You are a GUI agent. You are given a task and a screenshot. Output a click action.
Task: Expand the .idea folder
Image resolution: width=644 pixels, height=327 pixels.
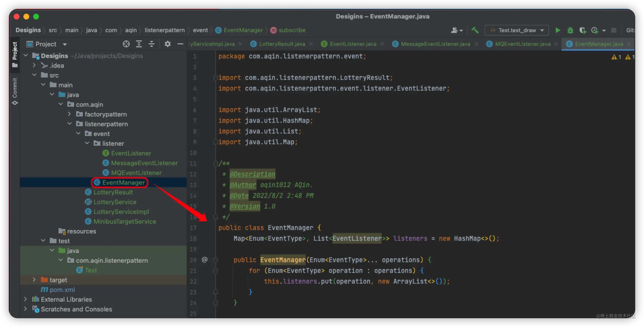pyautogui.click(x=34, y=65)
